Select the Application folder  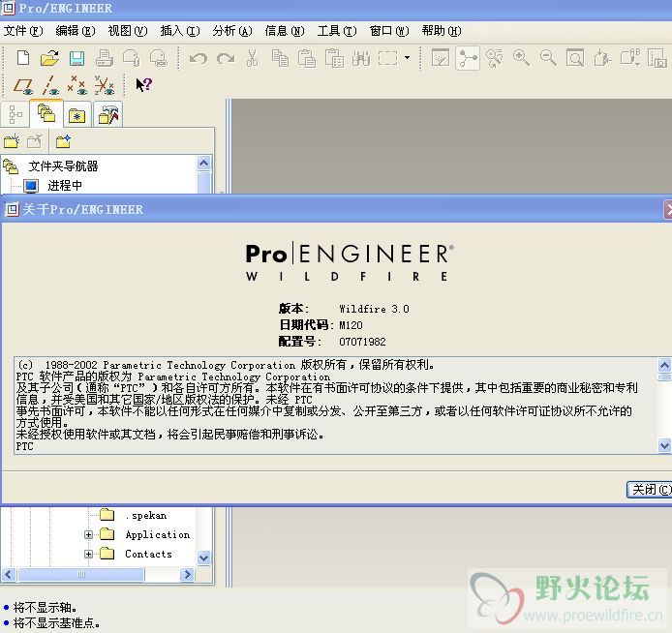tap(158, 534)
